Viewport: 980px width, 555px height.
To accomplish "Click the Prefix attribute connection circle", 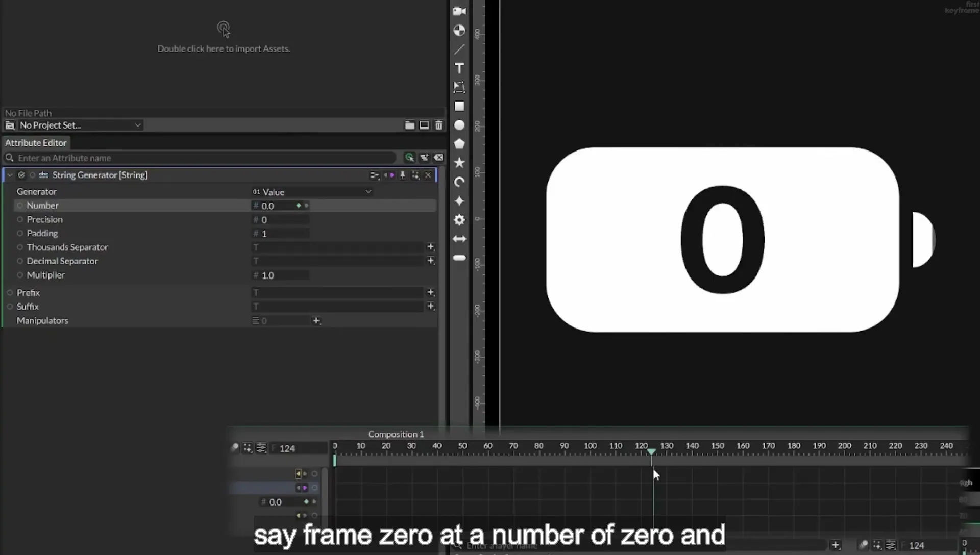I will point(10,293).
